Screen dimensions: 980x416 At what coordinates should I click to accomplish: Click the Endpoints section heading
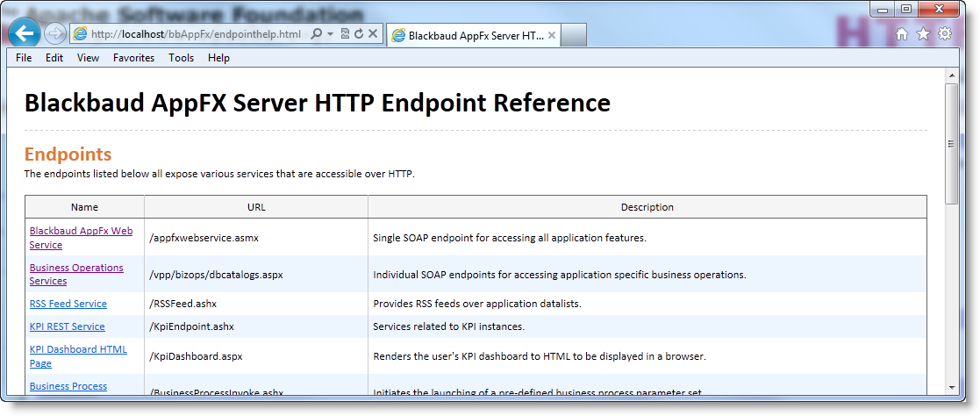tap(68, 154)
